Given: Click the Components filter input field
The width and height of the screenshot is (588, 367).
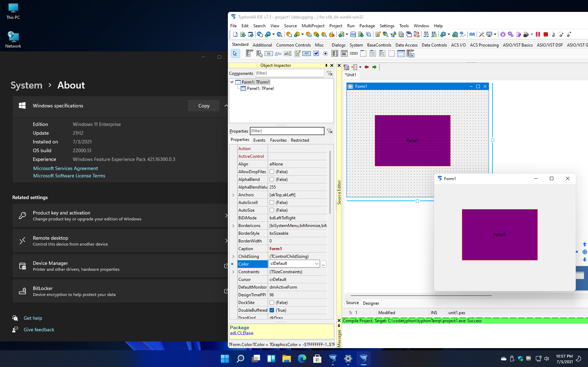Looking at the screenshot, I should (x=289, y=73).
